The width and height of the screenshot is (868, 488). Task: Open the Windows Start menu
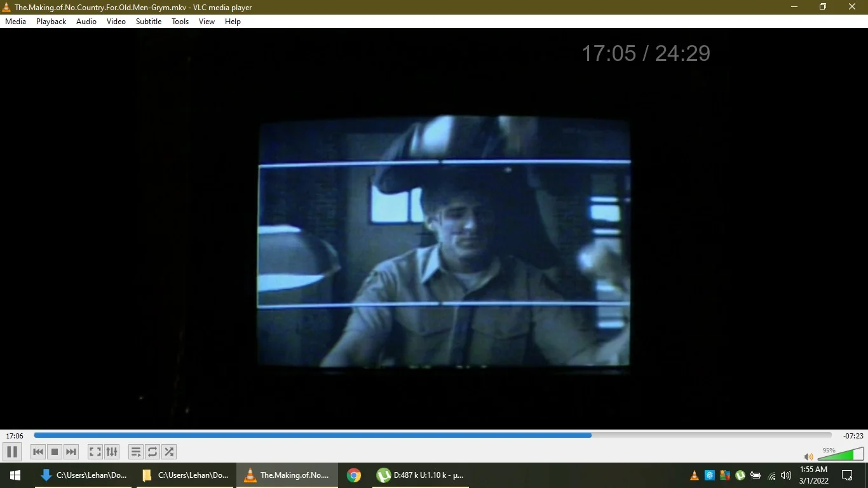pyautogui.click(x=15, y=475)
